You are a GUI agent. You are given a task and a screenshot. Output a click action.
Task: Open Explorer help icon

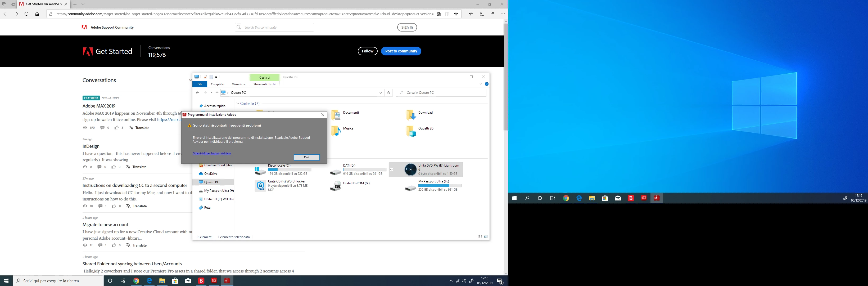coord(486,84)
